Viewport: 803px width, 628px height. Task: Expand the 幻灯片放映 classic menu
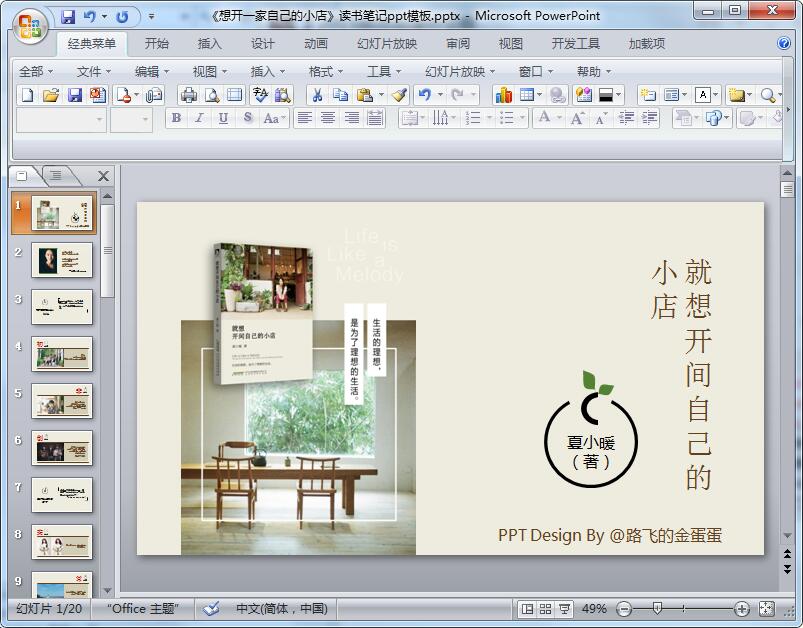click(x=460, y=72)
